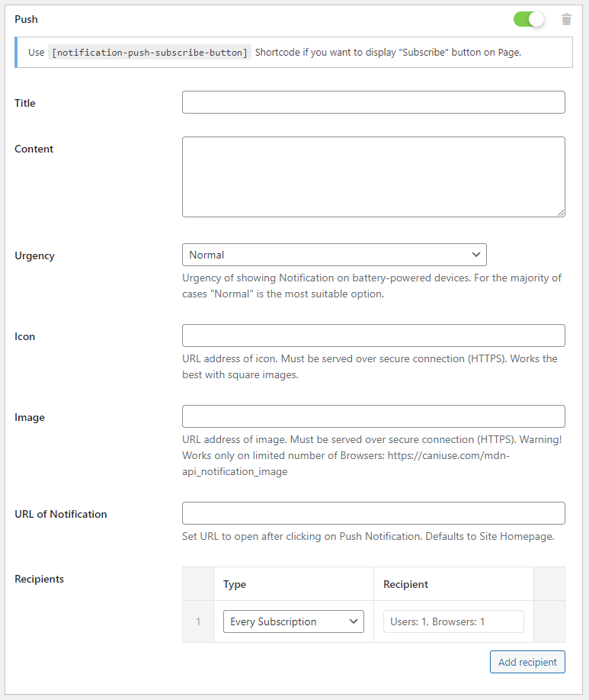The image size is (589, 700).
Task: Click the Image URL input field
Action: pos(373,416)
